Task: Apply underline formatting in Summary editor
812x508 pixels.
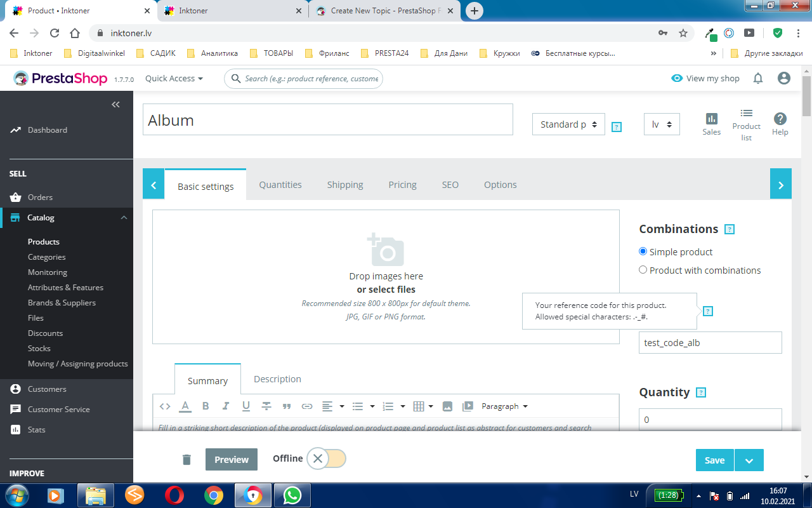Action: [246, 406]
